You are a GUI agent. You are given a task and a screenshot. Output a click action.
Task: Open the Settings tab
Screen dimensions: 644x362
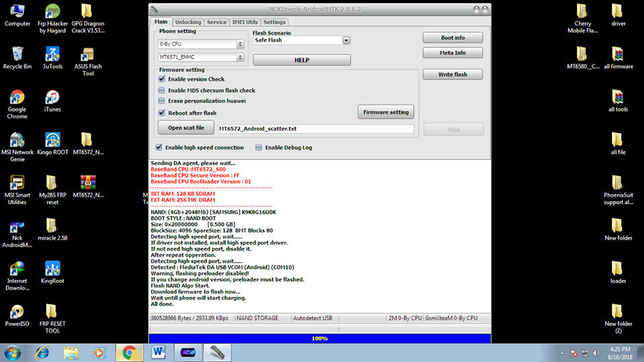(x=274, y=22)
